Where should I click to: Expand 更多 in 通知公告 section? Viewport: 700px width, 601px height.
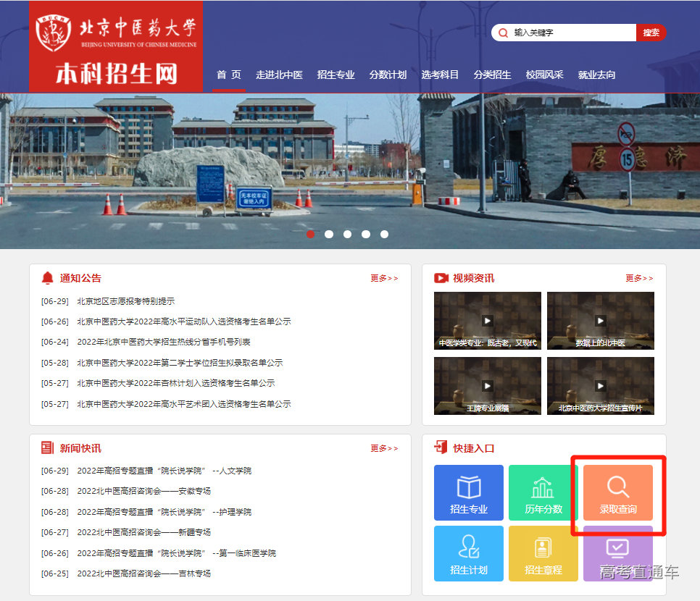coord(384,278)
